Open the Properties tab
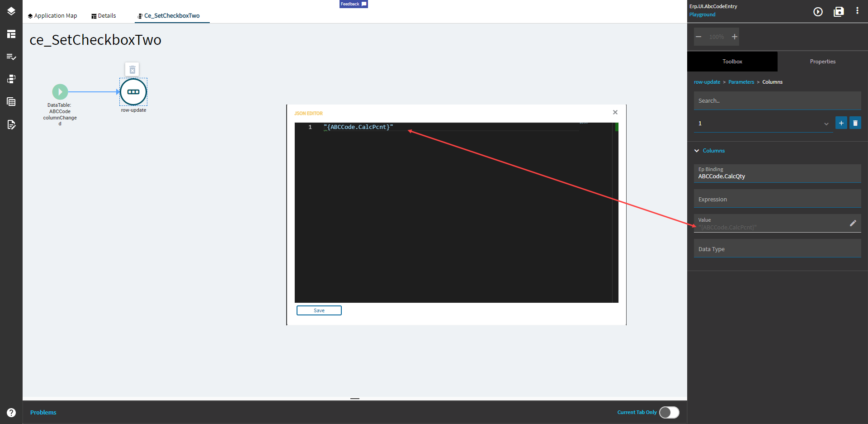The height and width of the screenshot is (424, 868). pos(822,61)
